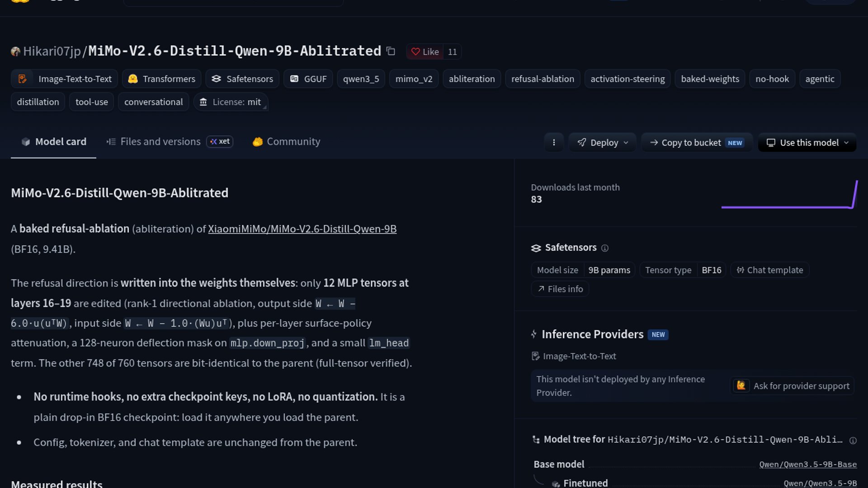Click the heart Like button

(425, 52)
